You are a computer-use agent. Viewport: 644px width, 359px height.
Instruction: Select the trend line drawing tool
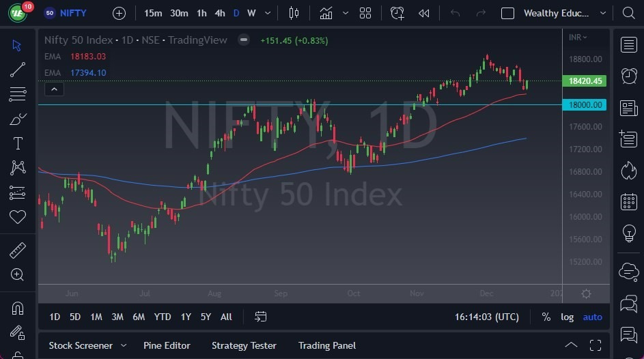tap(17, 70)
